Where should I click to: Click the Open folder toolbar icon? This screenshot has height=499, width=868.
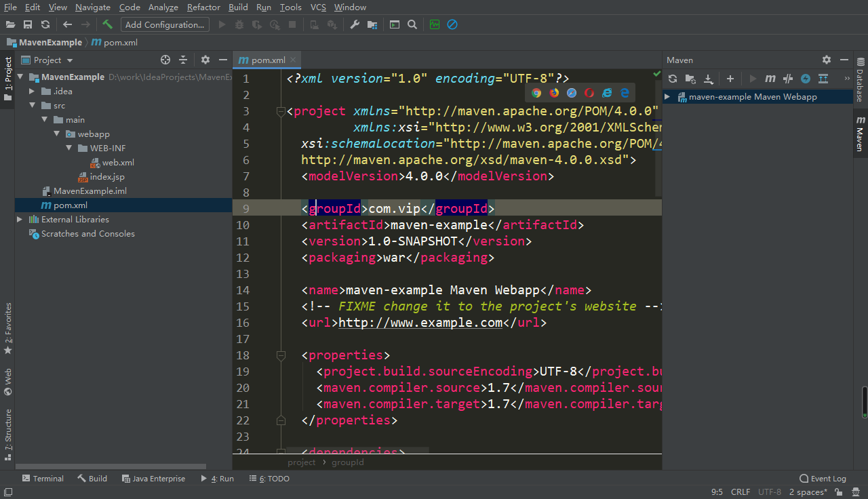(10, 24)
